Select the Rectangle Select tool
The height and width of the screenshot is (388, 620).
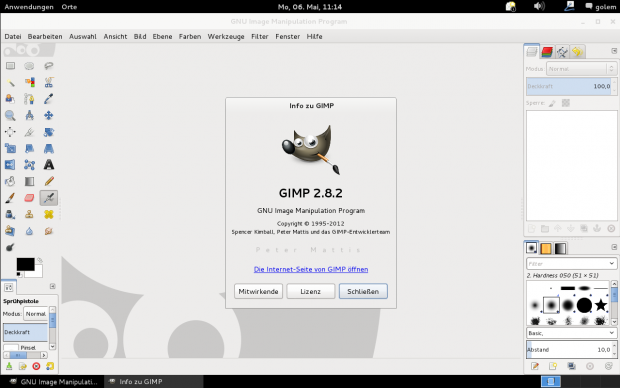point(10,66)
